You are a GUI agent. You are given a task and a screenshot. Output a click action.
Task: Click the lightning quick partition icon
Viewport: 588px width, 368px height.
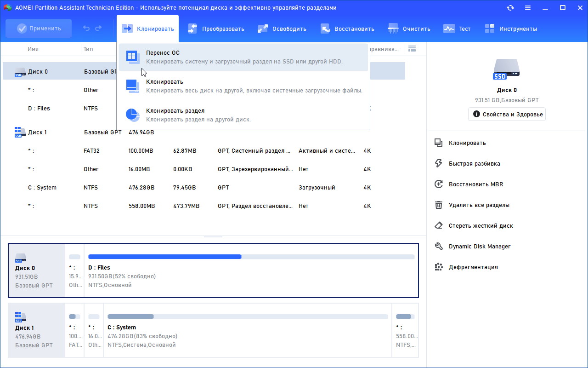click(x=439, y=164)
